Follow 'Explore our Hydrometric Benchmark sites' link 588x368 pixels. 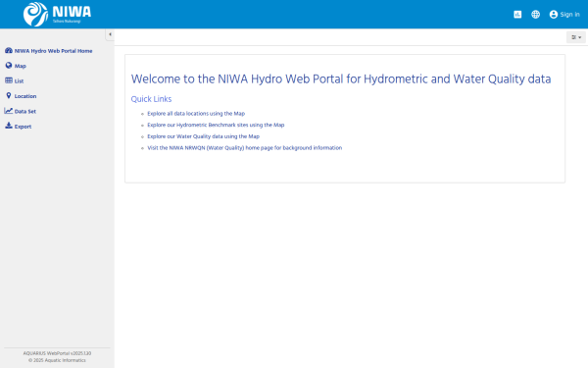pyautogui.click(x=216, y=125)
